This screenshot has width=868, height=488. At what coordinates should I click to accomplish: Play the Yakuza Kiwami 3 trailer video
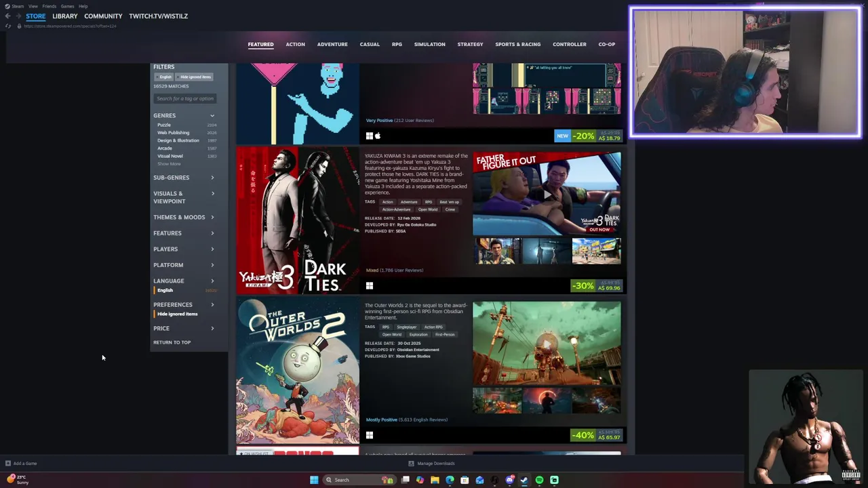click(x=547, y=194)
